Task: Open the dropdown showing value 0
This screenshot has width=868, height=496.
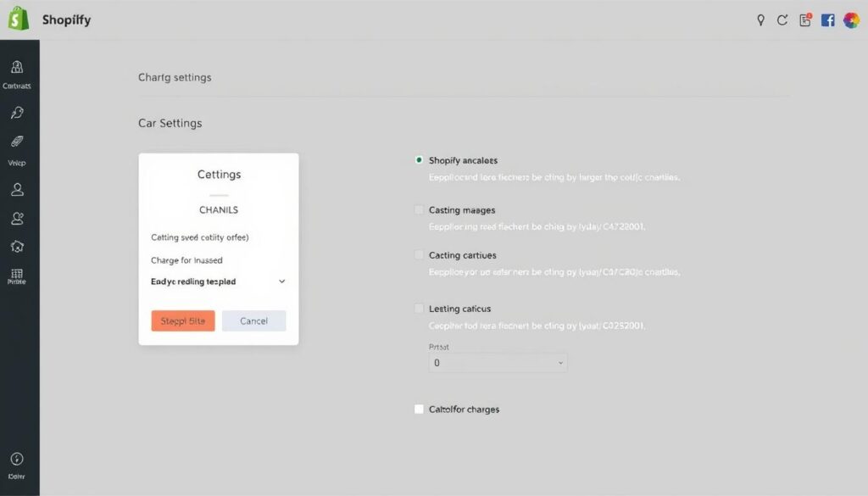Action: coord(498,363)
